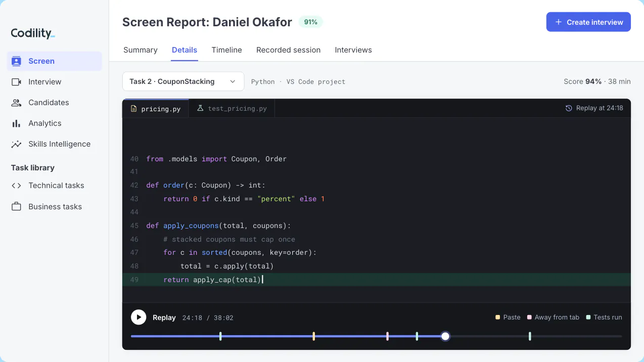This screenshot has height=362, width=644.
Task: Click the Screen Report: Daniel Okafor title
Action: tap(207, 22)
